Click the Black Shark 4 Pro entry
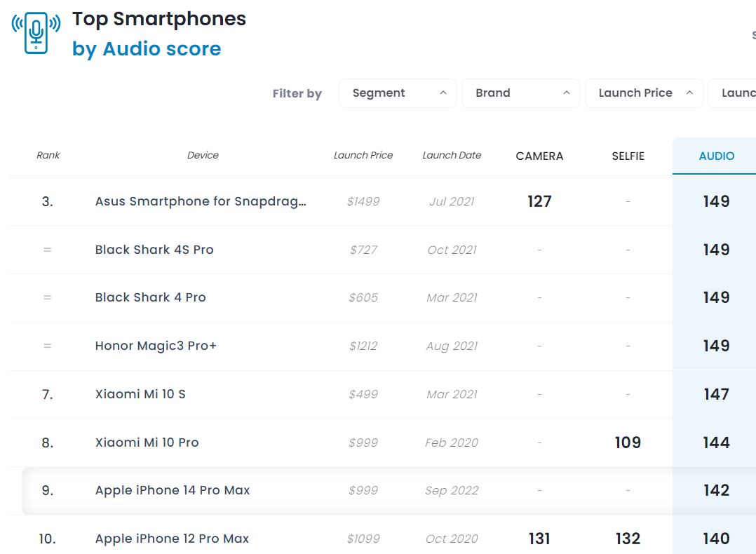The width and height of the screenshot is (756, 554). 150,297
